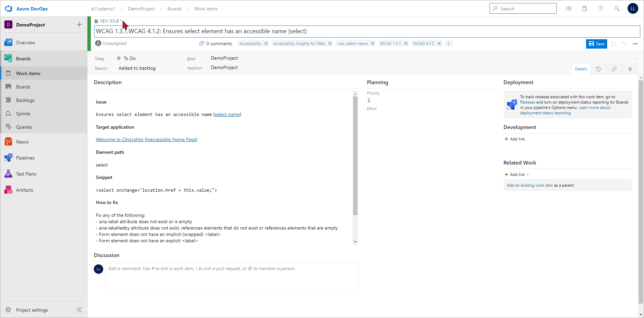This screenshot has width=644, height=318.
Task: Open the Boards sub-item under Work items
Action: tap(44, 87)
